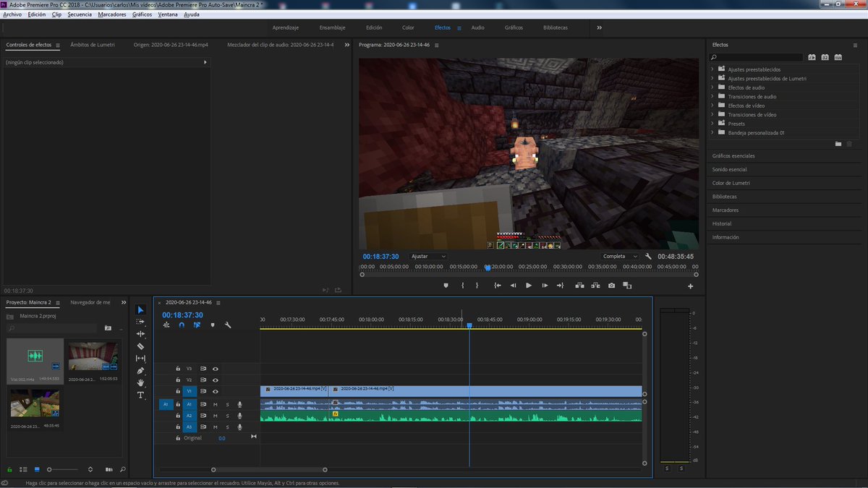Add a marker in the Program monitor
Screen dimensions: 868x488
point(446,286)
